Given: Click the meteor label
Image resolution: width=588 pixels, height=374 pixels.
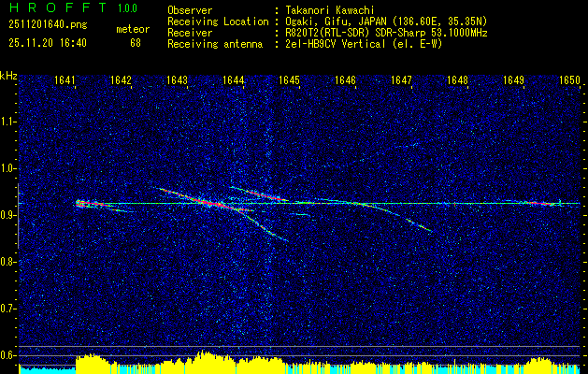Looking at the screenshot, I should pyautogui.click(x=133, y=29).
